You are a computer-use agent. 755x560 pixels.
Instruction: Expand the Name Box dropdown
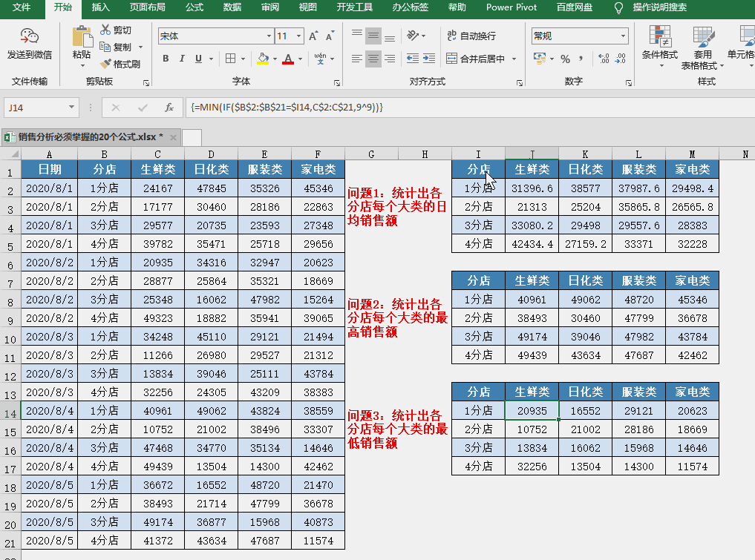tap(71, 108)
